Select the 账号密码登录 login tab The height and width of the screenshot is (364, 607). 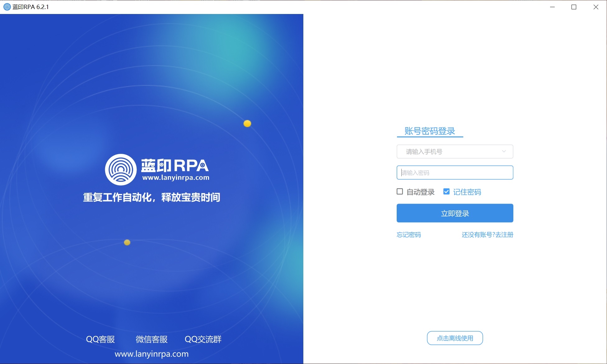(429, 131)
